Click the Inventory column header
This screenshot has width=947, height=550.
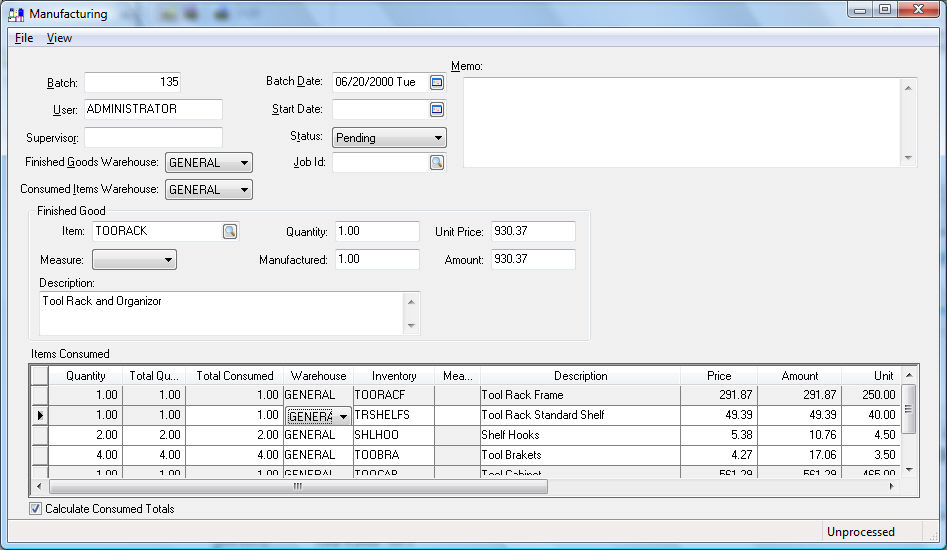tap(394, 376)
